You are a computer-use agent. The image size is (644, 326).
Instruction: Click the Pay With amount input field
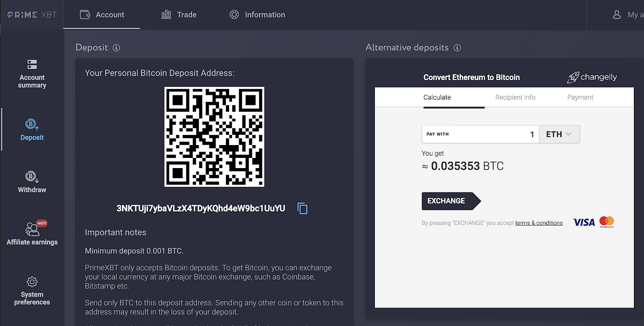click(480, 134)
